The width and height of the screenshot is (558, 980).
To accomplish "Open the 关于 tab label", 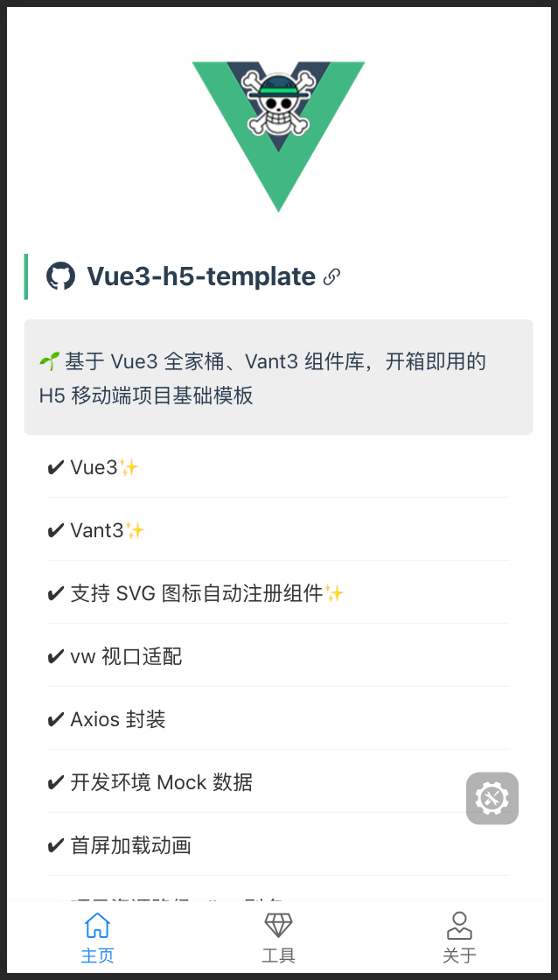I will (459, 955).
